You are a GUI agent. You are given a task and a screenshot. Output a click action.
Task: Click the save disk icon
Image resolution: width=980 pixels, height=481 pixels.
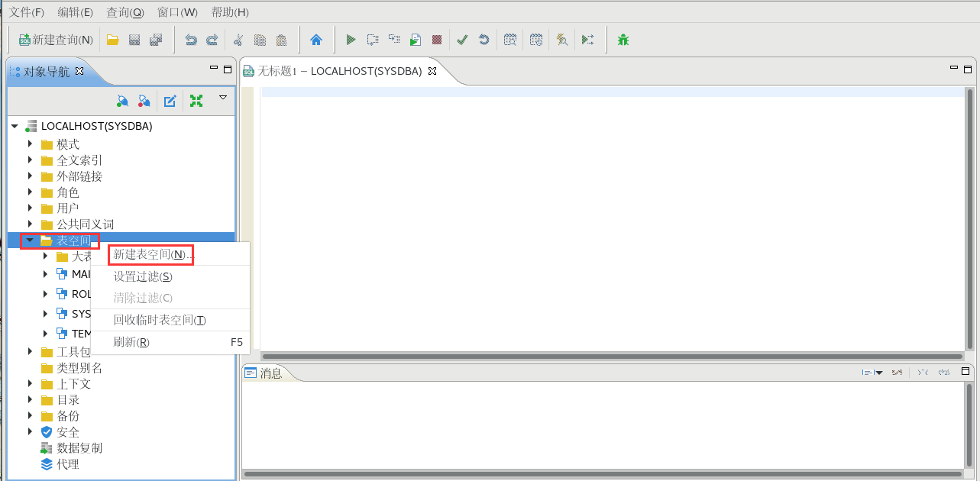134,40
